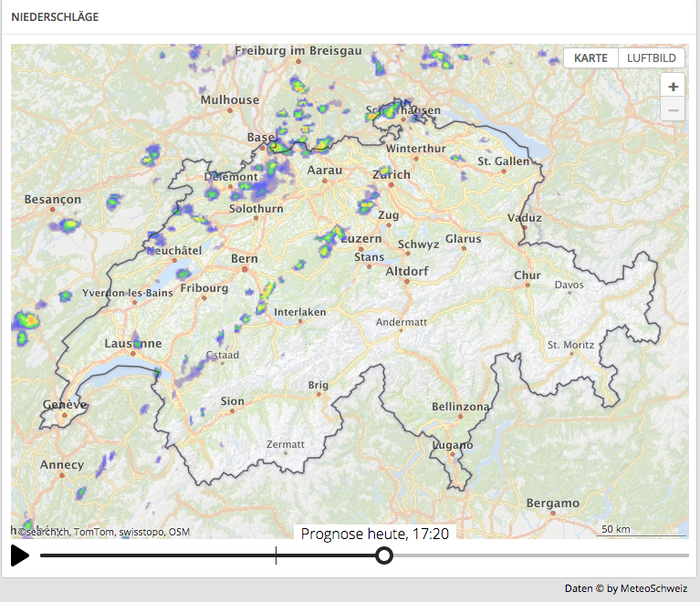Image resolution: width=700 pixels, height=602 pixels.
Task: Click the grey unplayed section of the timeline
Action: [538, 555]
